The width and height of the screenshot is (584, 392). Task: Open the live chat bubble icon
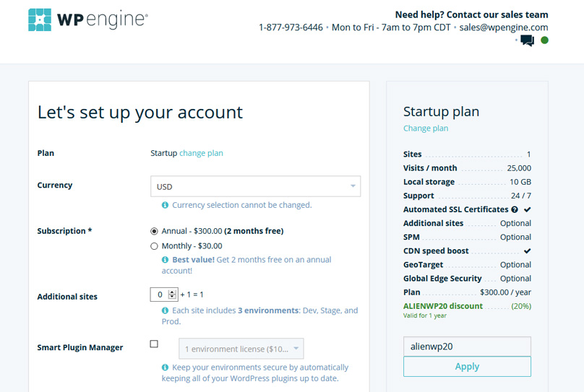tap(527, 40)
